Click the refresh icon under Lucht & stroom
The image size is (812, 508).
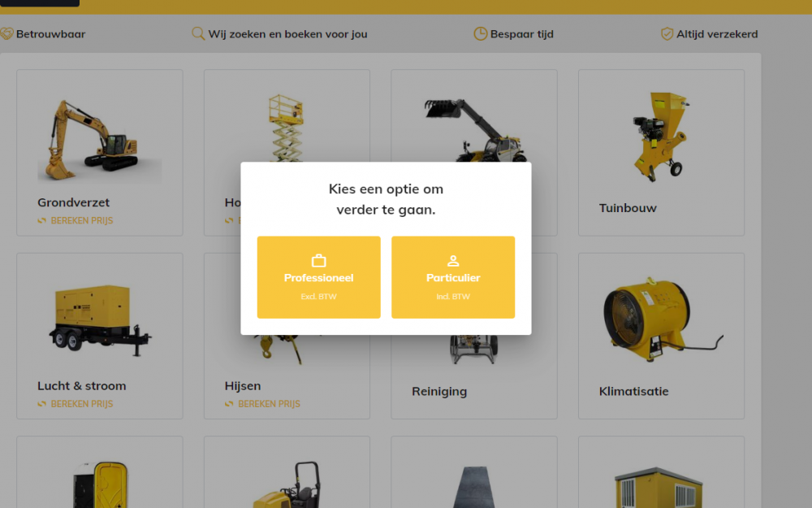[x=42, y=404]
